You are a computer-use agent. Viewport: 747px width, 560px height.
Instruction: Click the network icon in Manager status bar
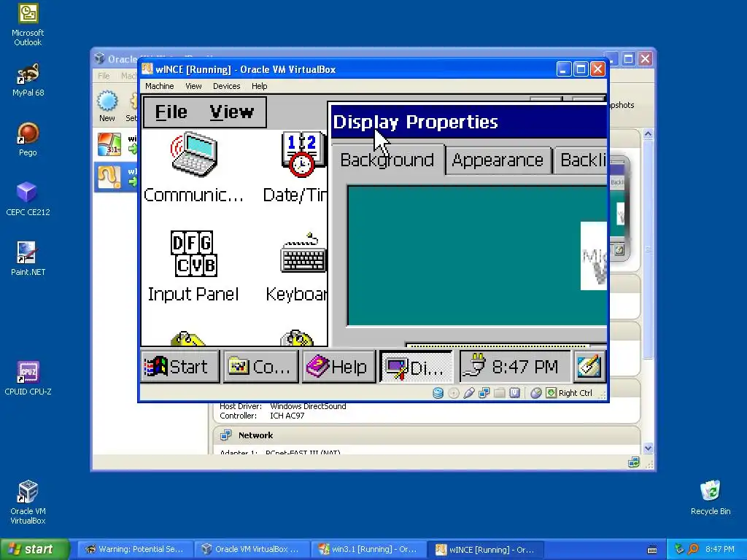(x=634, y=462)
